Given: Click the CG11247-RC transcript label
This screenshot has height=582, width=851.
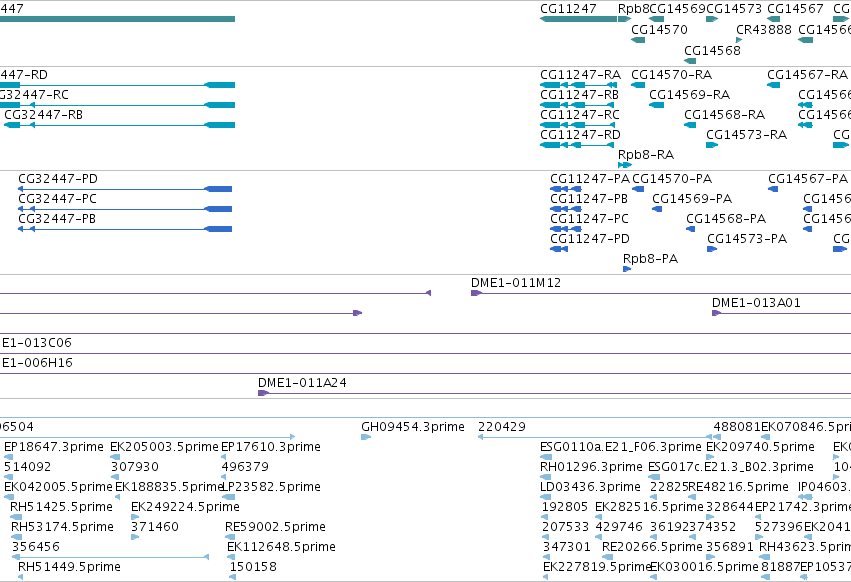Looking at the screenshot, I should [x=580, y=115].
